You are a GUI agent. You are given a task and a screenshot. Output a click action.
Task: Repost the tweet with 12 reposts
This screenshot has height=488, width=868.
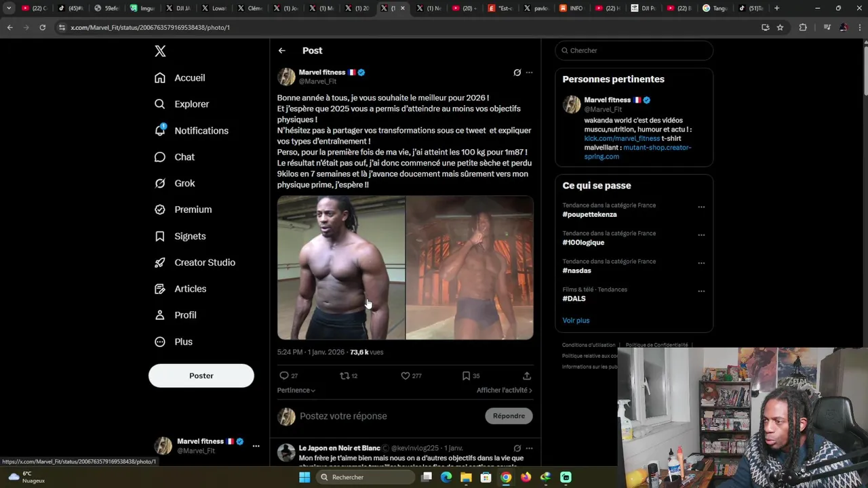(x=349, y=375)
